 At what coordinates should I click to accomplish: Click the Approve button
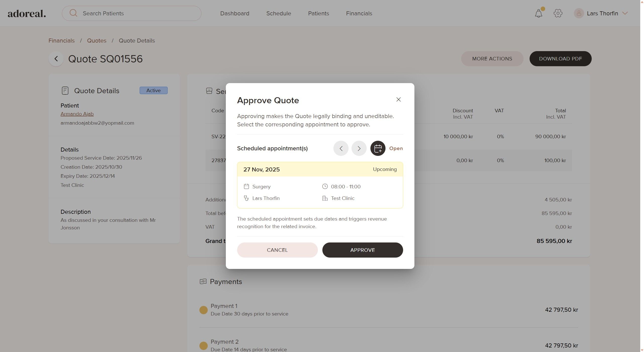(362, 250)
